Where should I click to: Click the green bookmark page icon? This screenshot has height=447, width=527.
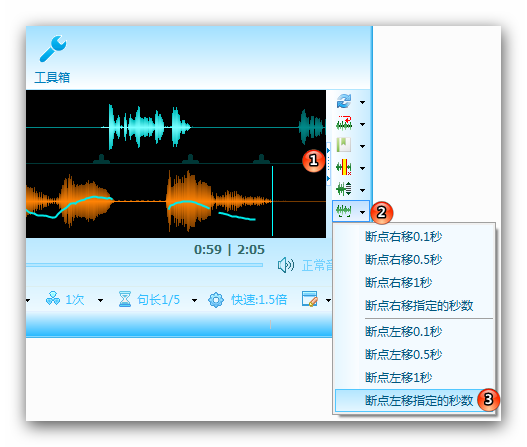point(344,145)
